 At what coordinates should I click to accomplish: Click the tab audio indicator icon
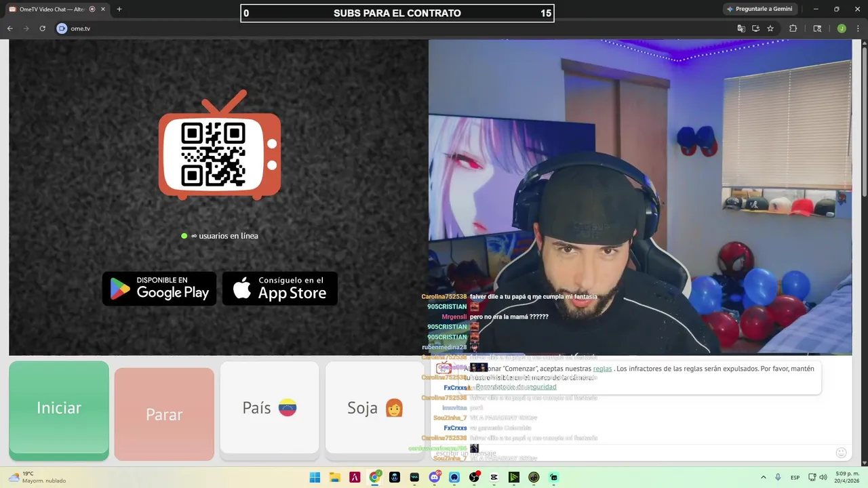pyautogui.click(x=92, y=9)
